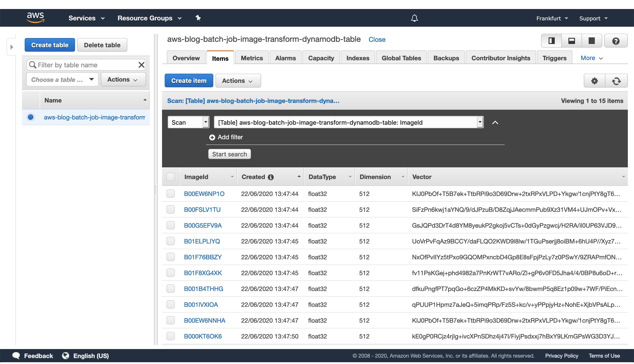The image size is (634, 364).
Task: Collapse the scan filter panel chevron
Action: click(495, 123)
